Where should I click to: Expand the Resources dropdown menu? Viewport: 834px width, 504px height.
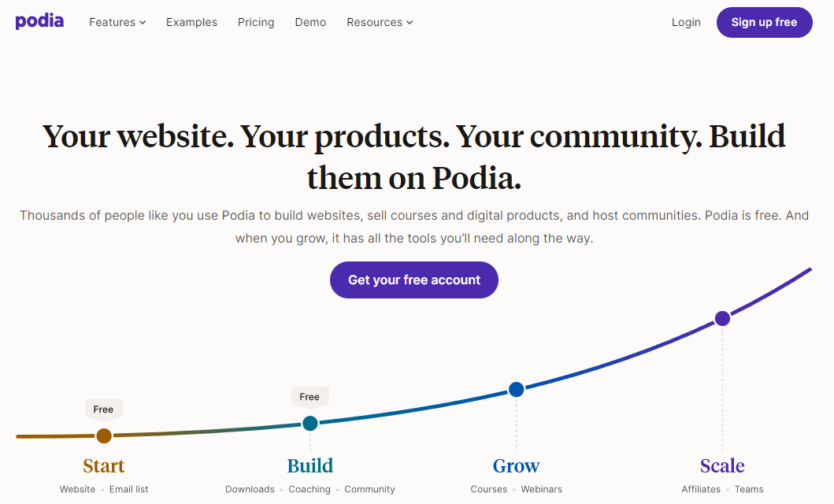coord(380,22)
